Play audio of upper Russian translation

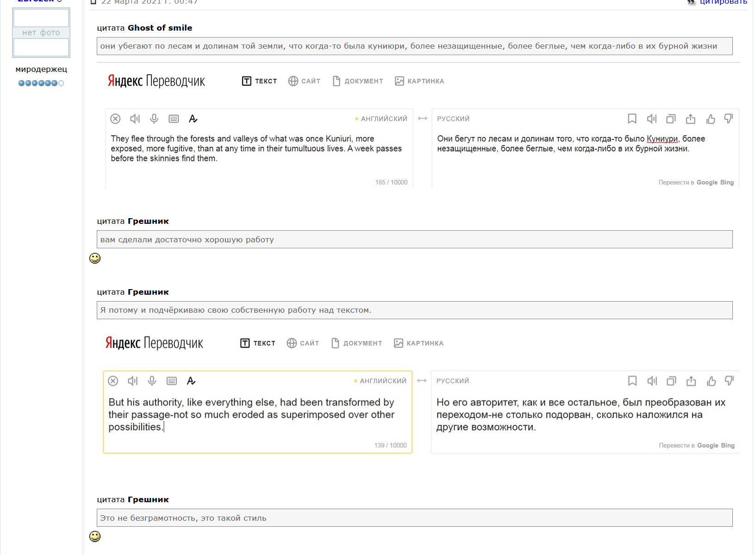[652, 119]
